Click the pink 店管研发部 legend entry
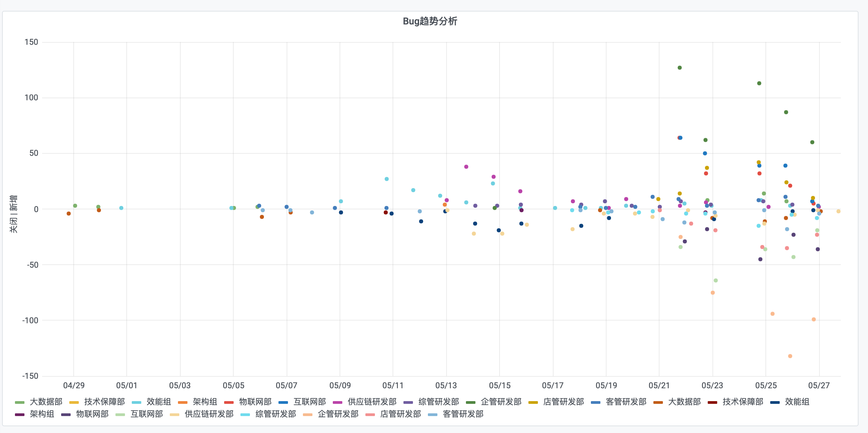Image resolution: width=868 pixels, height=433 pixels. [x=400, y=414]
